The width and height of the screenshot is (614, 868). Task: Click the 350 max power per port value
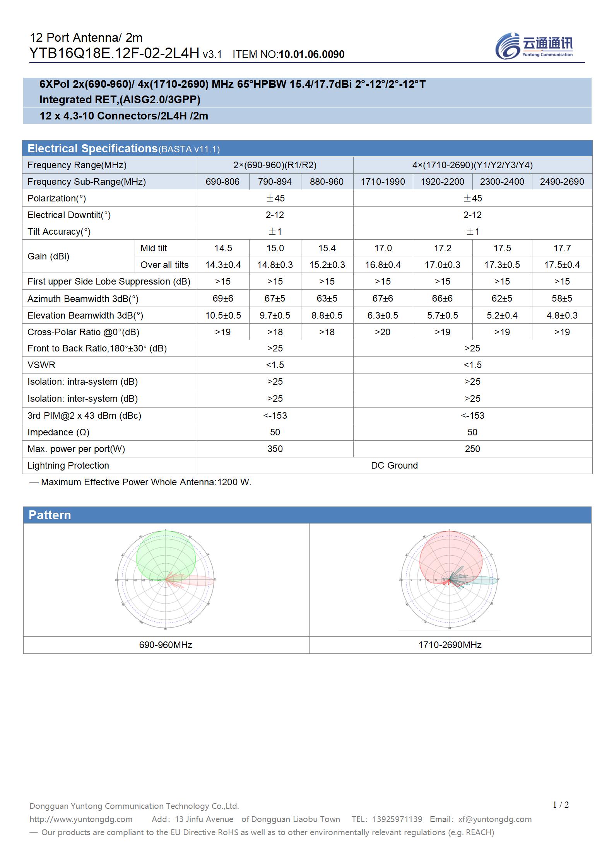275,449
